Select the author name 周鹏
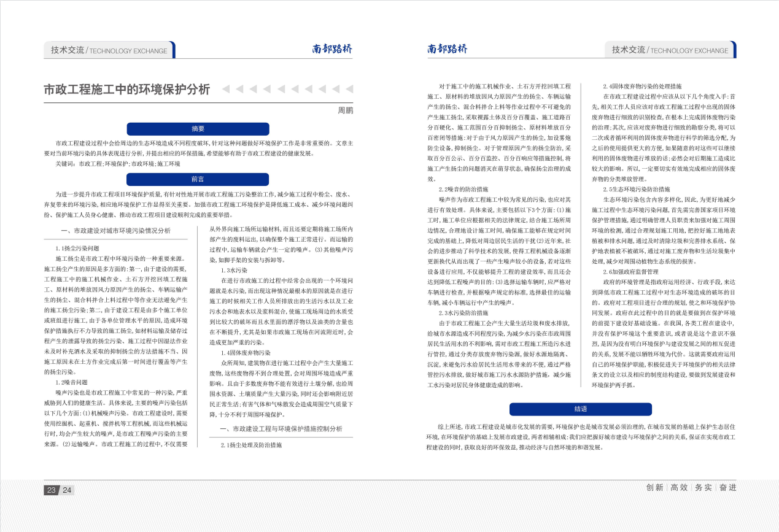Image resolution: width=779 pixels, height=532 pixels. pos(346,110)
